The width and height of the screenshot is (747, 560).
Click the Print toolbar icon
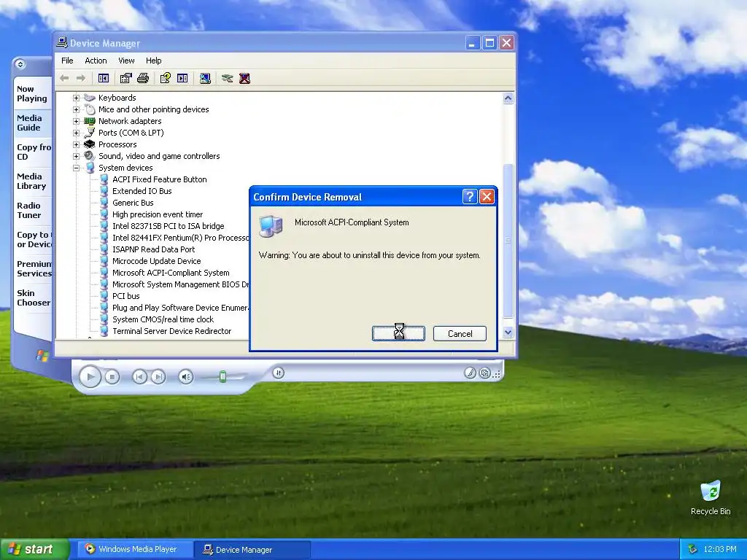(143, 78)
